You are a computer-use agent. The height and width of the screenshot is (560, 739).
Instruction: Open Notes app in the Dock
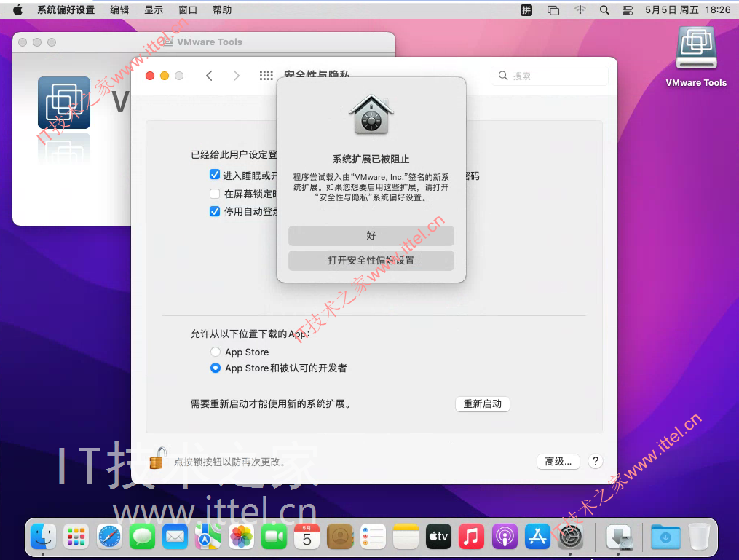point(406,537)
